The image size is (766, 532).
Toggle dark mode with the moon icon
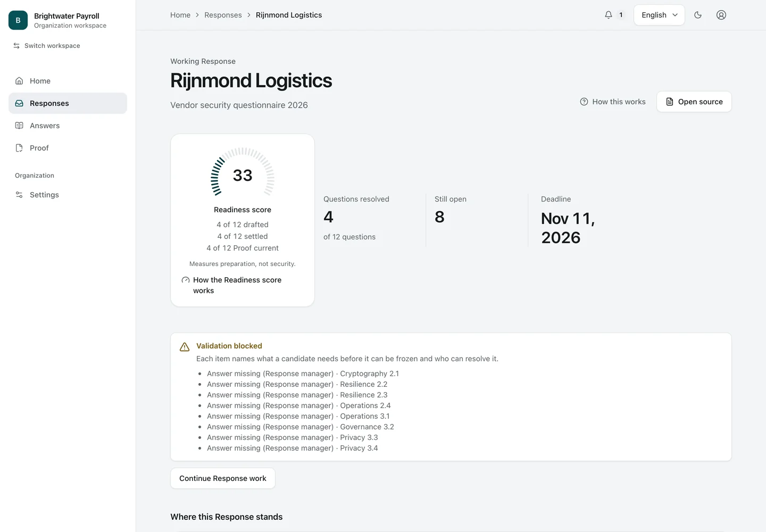tap(698, 15)
